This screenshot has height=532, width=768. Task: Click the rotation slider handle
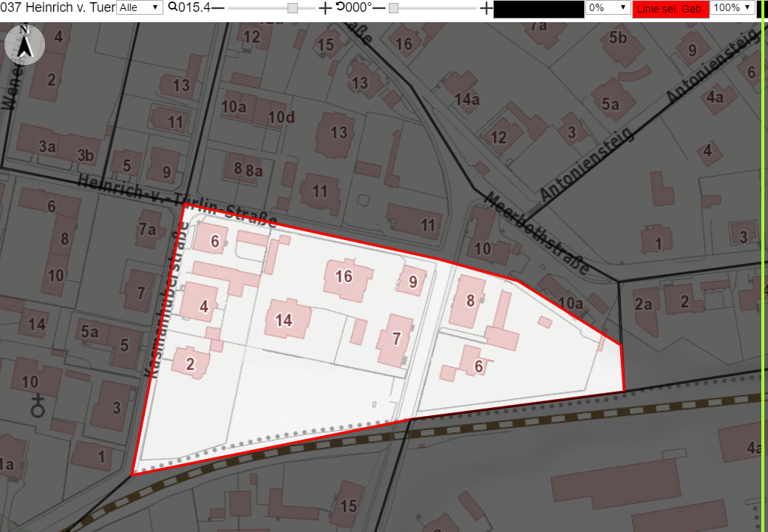pos(393,8)
